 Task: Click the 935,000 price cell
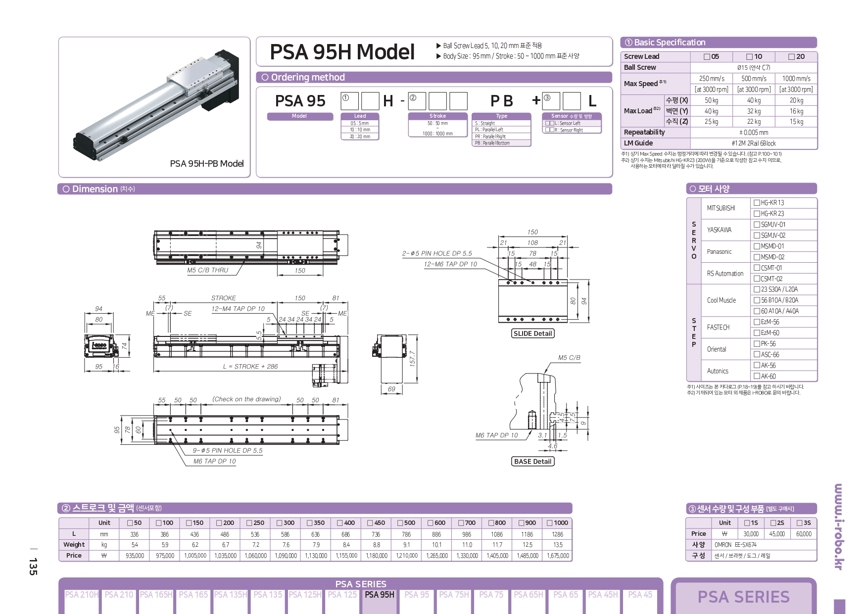135,556
